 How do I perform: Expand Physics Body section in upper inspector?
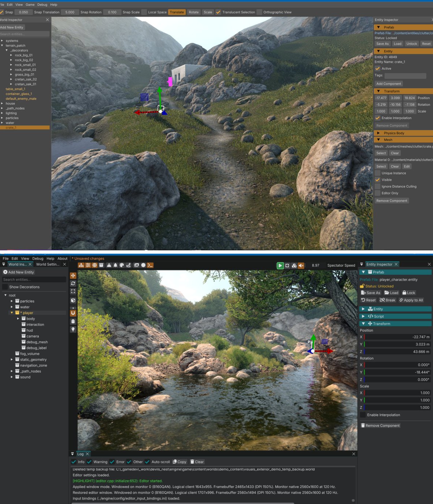378,133
